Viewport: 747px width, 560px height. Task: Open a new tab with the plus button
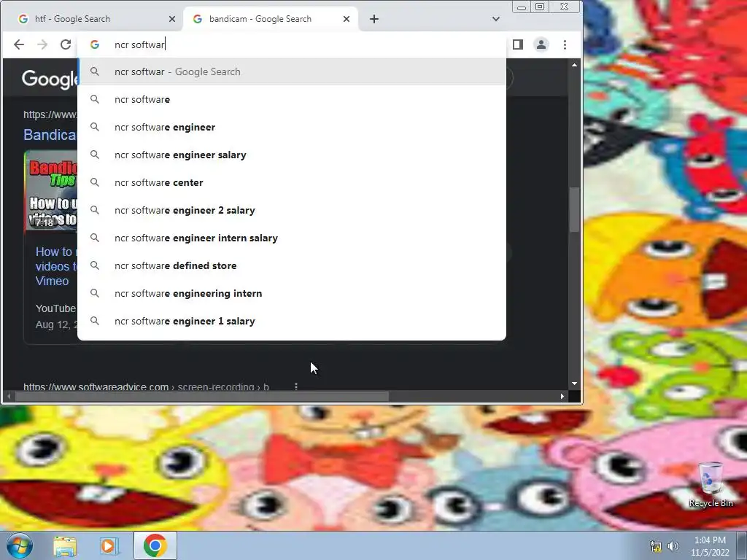[374, 19]
